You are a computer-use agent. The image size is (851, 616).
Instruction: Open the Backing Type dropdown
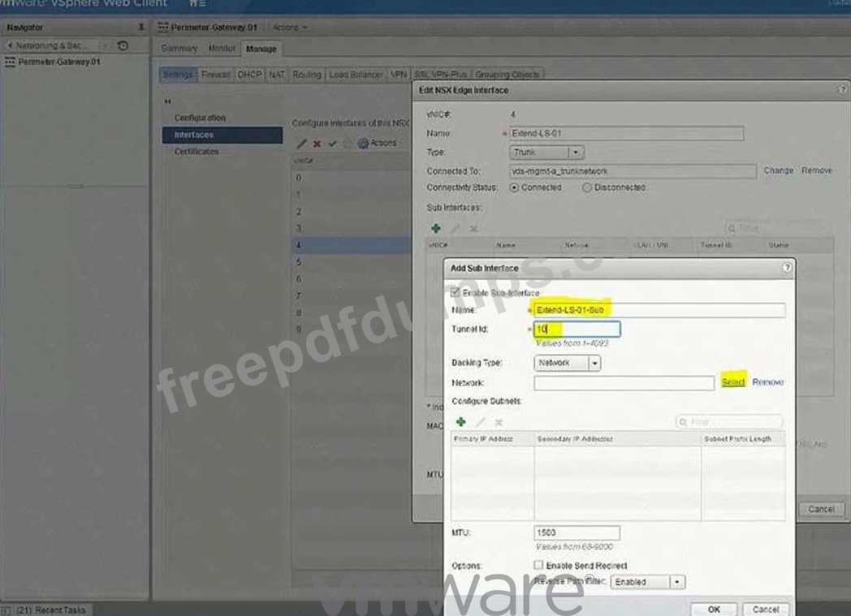coord(567,363)
